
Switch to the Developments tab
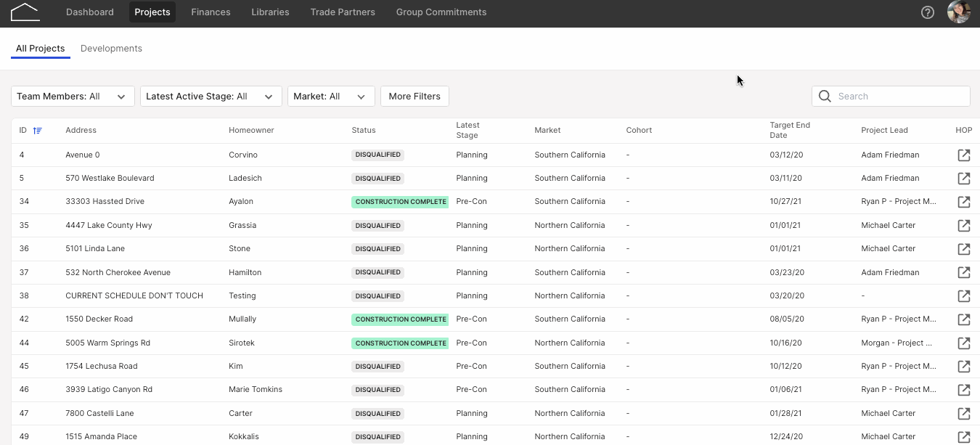pos(111,49)
